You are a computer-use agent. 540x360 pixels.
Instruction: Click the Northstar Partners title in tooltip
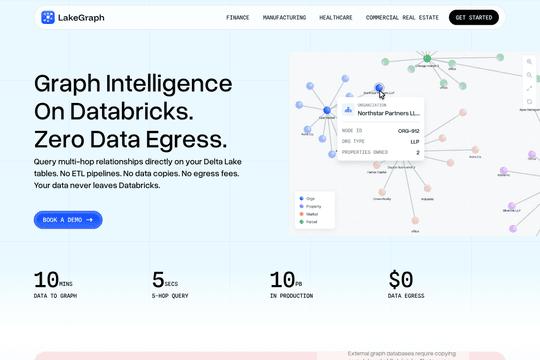(x=388, y=113)
